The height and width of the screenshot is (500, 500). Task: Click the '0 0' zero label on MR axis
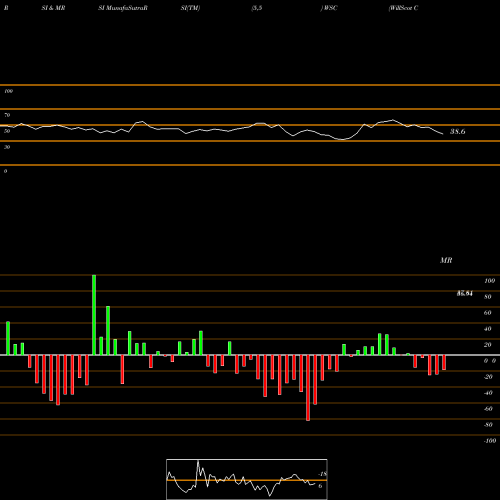click(x=490, y=361)
